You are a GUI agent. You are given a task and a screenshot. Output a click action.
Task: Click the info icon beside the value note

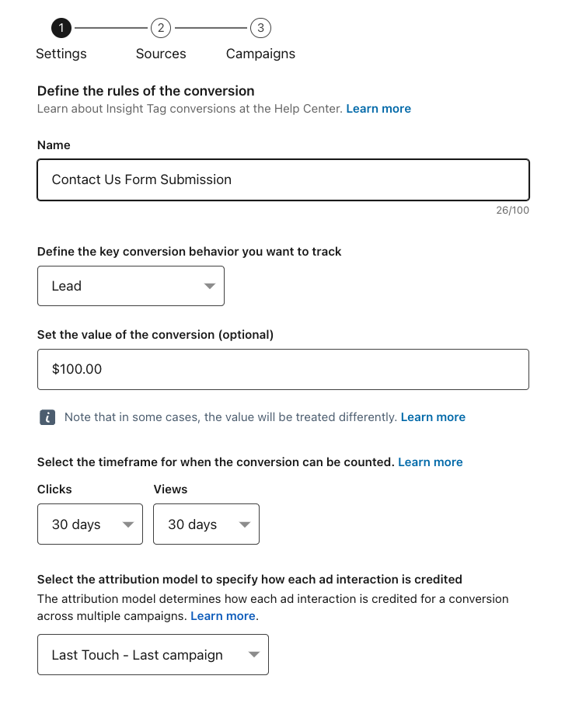[47, 417]
